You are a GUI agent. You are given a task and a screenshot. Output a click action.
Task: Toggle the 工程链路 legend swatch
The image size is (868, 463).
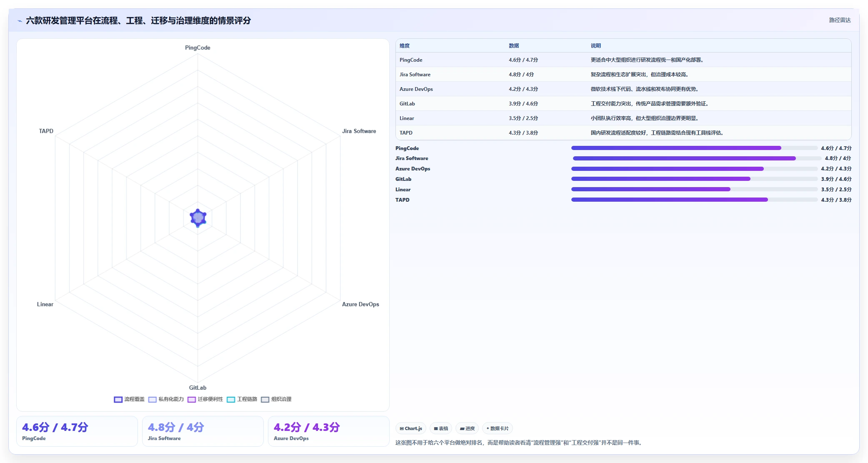pyautogui.click(x=231, y=399)
